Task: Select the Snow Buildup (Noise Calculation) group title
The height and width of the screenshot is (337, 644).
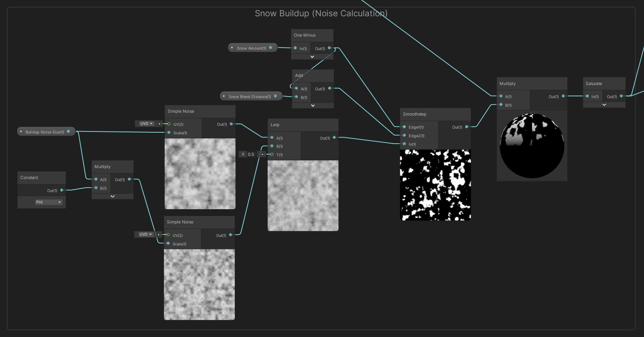Action: (x=321, y=13)
